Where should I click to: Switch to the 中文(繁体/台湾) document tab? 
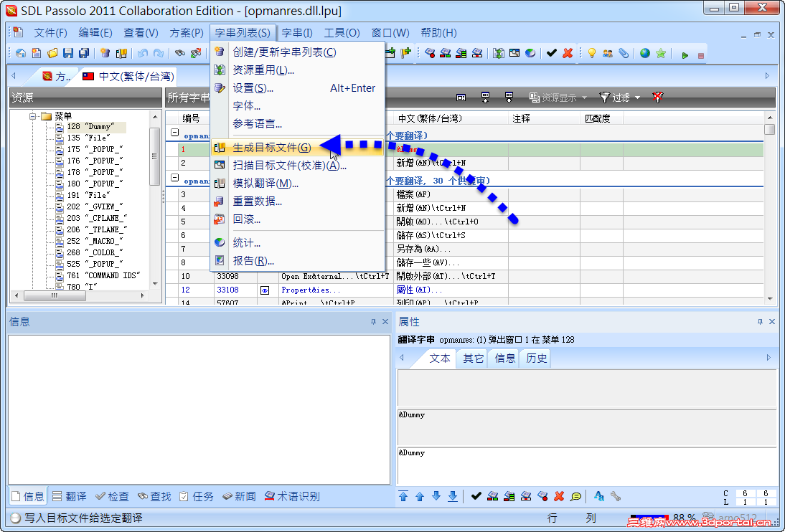[x=128, y=76]
